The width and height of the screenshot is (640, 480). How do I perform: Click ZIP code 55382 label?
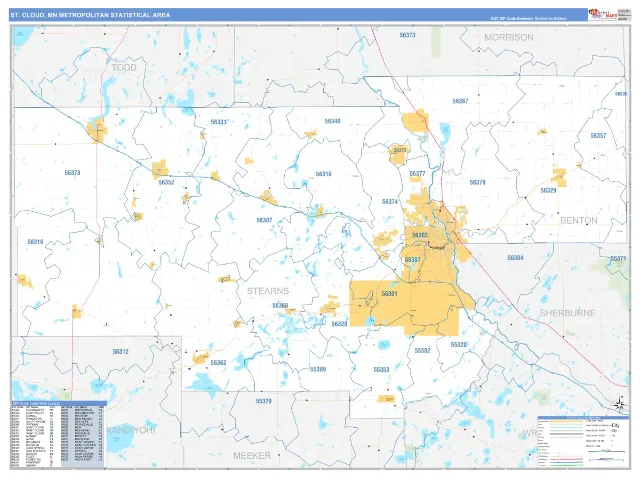click(x=422, y=351)
